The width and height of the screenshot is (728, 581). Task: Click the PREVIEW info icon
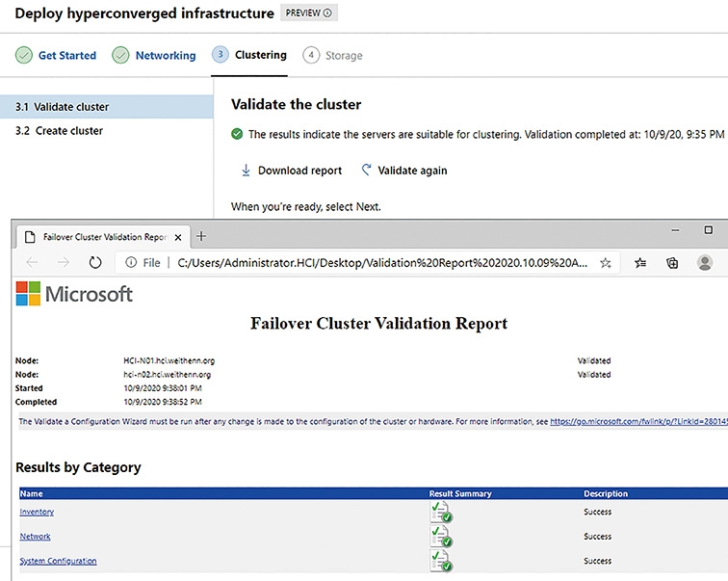coord(327,13)
